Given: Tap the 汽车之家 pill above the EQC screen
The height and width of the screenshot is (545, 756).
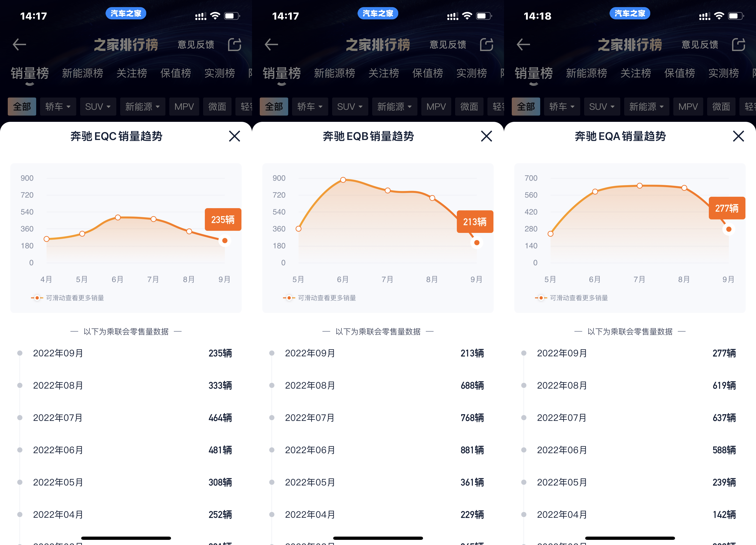Looking at the screenshot, I should coord(126,13).
